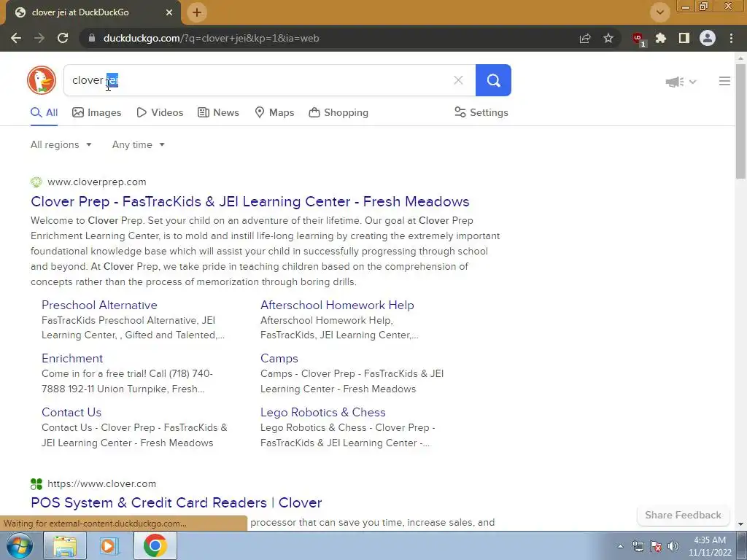Submit search with blue magnifier button
The image size is (747, 560).
(x=493, y=80)
